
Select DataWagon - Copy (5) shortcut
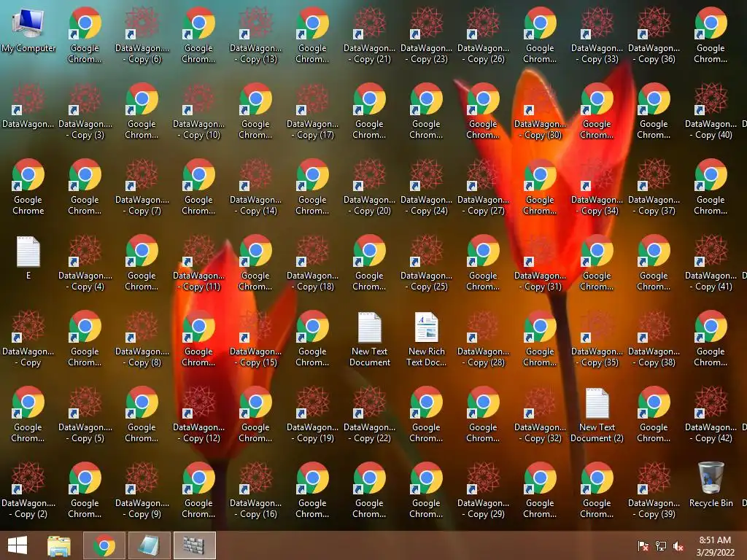click(85, 414)
